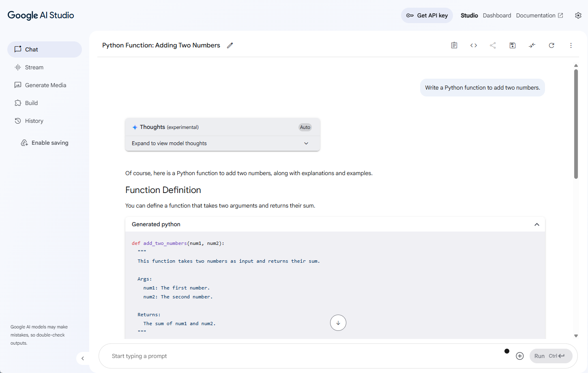
Task: Click the History clock icon
Action: (x=18, y=121)
